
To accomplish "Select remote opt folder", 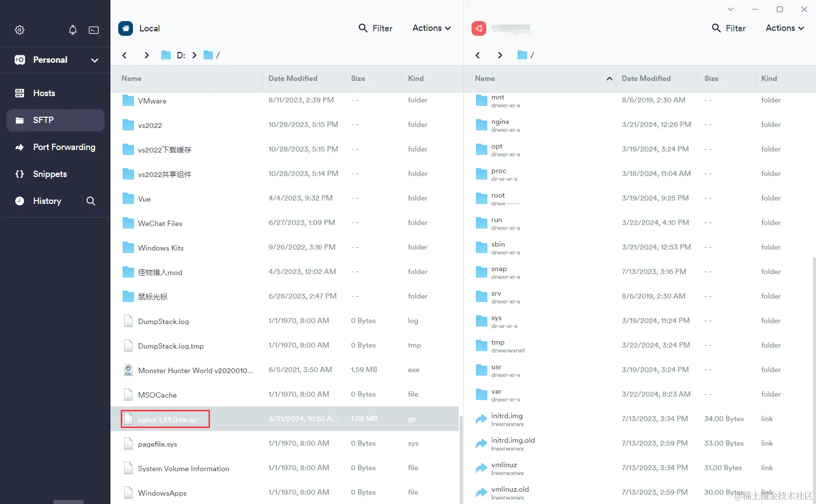I will pyautogui.click(x=638, y=150).
